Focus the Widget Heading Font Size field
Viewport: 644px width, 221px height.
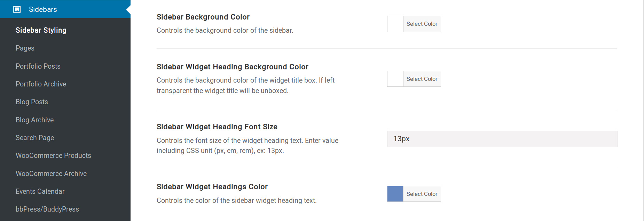coord(502,139)
